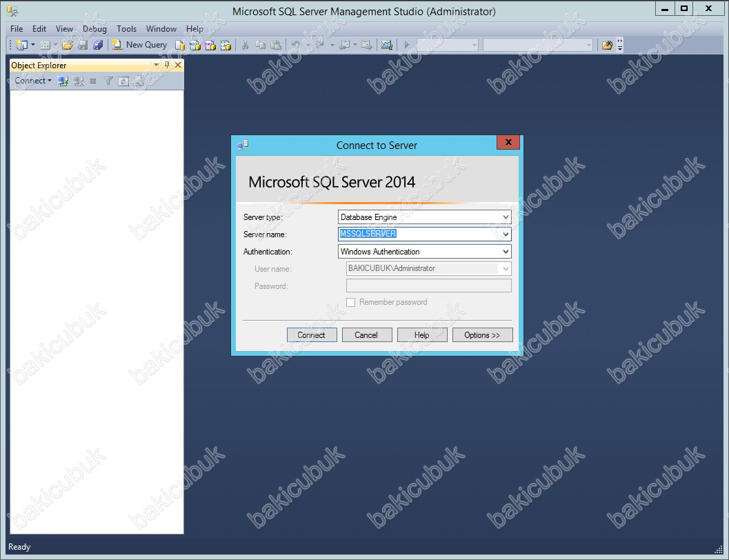Open the Edit menu

(x=39, y=29)
